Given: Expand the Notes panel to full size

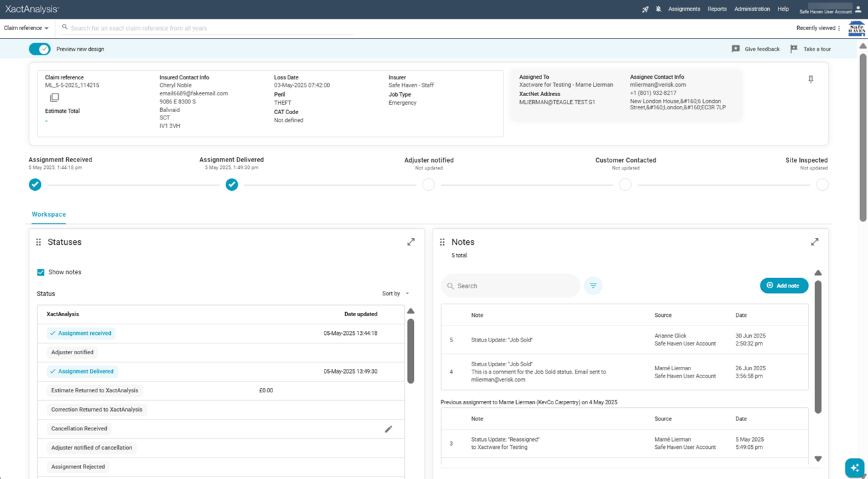Looking at the screenshot, I should click(815, 242).
